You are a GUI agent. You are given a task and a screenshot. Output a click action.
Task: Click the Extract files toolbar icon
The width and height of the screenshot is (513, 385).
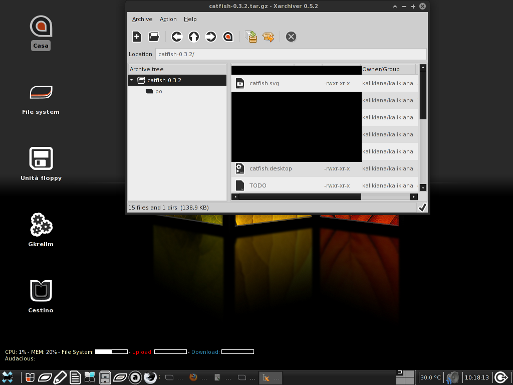[x=268, y=37]
